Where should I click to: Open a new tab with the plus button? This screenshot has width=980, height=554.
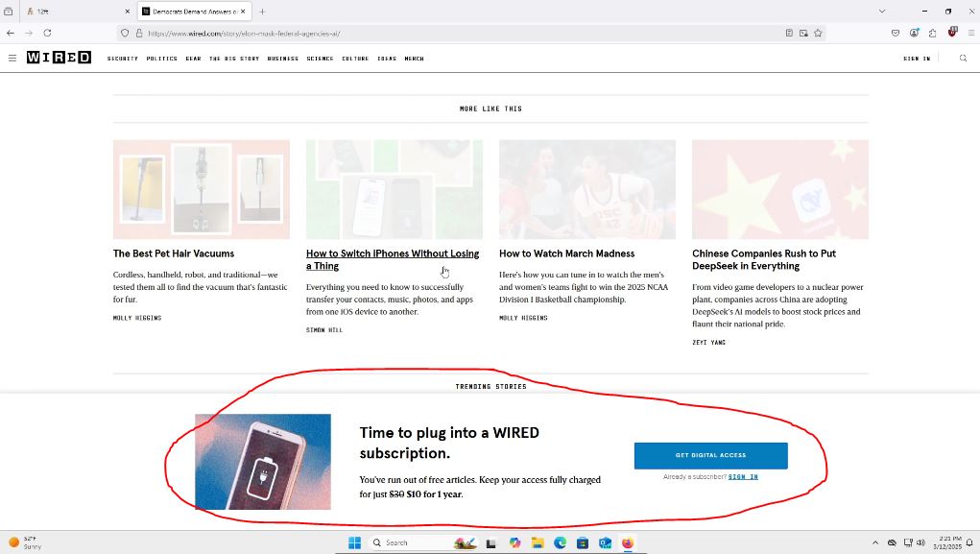[x=262, y=12]
